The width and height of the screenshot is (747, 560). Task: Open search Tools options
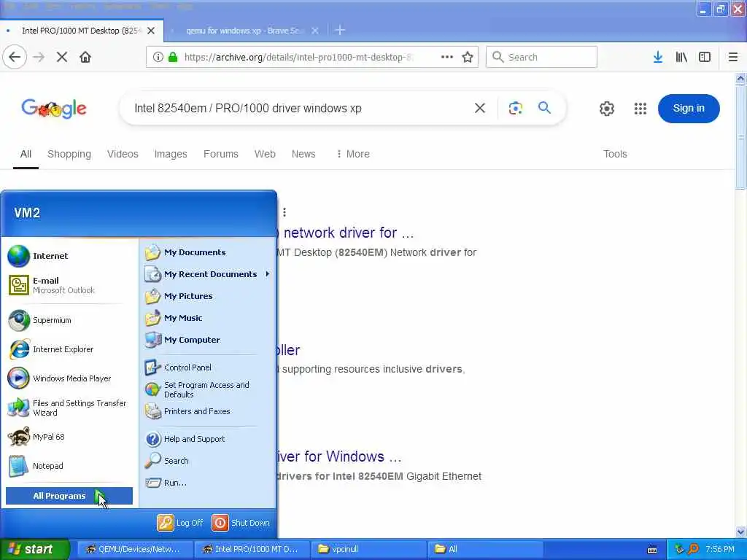coord(615,154)
